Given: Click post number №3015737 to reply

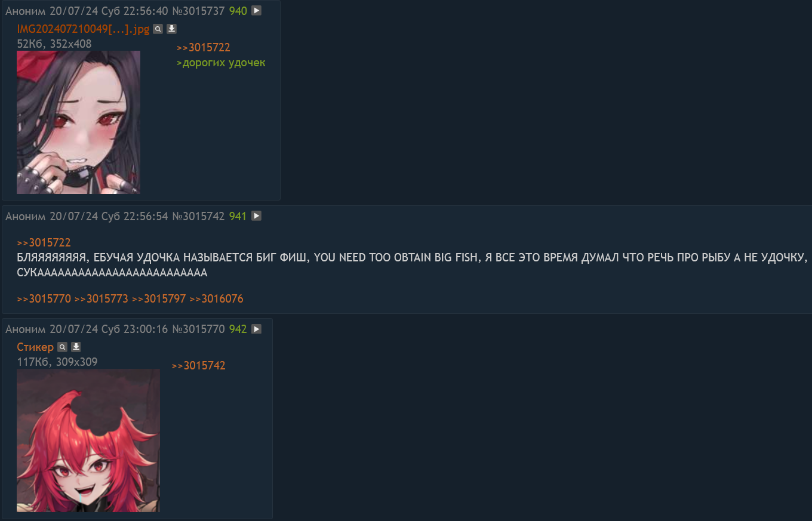Looking at the screenshot, I should (x=198, y=11).
